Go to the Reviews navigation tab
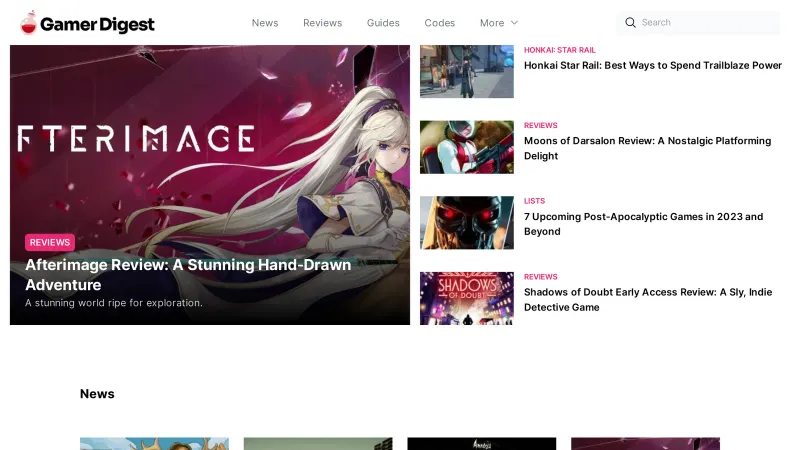The width and height of the screenshot is (800, 450). click(322, 23)
